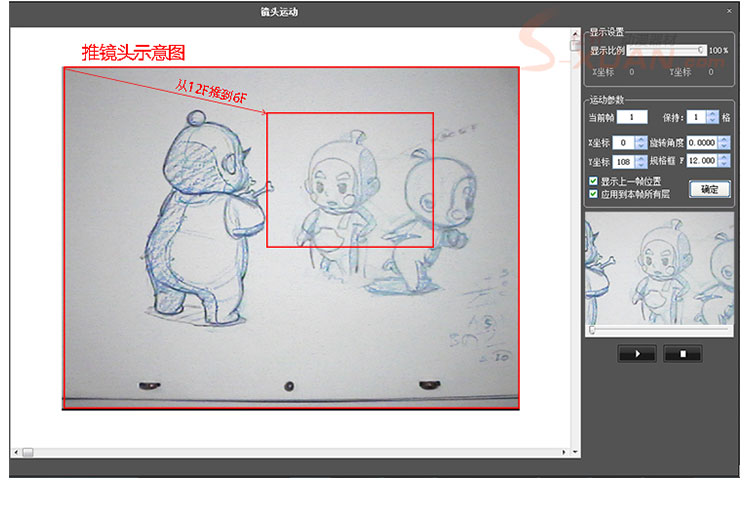
Task: Increase 规格框 value with up arrow
Action: tap(724, 157)
